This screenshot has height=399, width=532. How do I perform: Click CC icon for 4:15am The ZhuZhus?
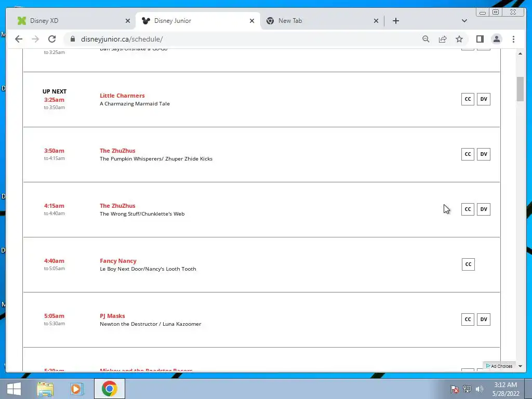pos(468,209)
